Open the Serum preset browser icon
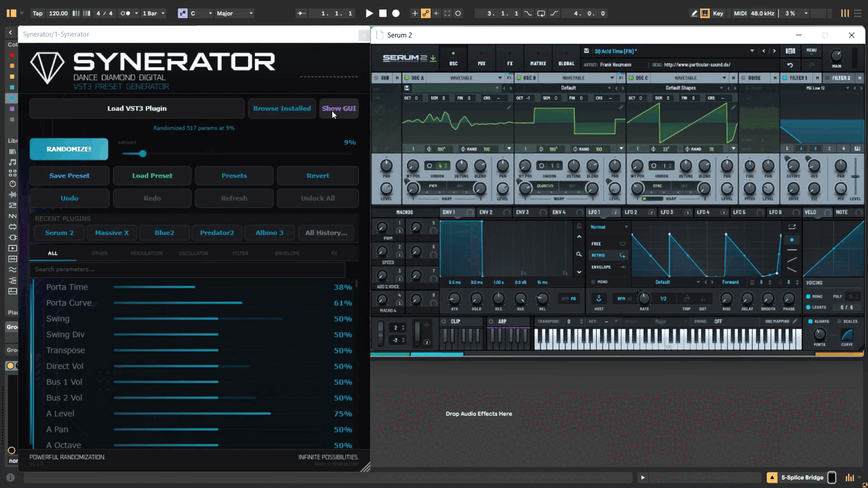The height and width of the screenshot is (488, 868). tap(790, 51)
